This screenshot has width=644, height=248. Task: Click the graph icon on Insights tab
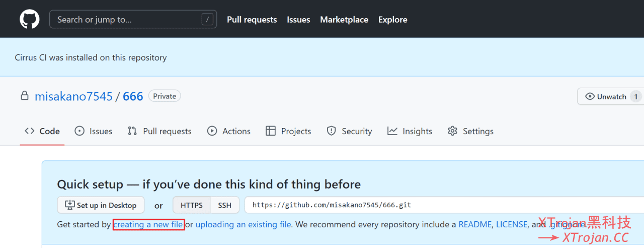click(x=392, y=131)
